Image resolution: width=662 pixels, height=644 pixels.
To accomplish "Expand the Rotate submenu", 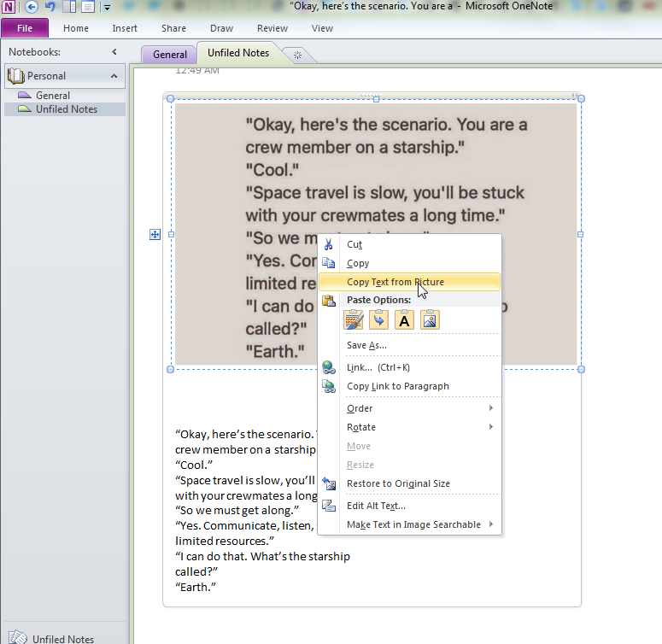I will 409,427.
